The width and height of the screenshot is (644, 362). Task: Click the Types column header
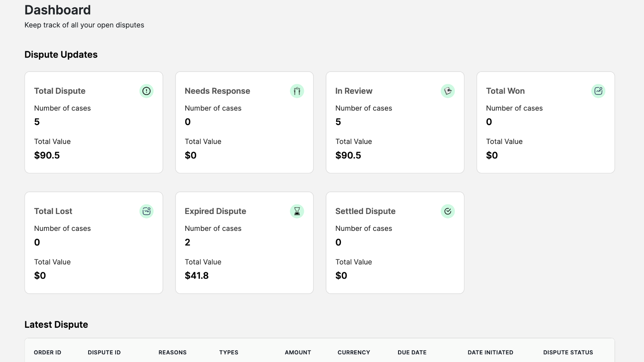[x=229, y=352]
